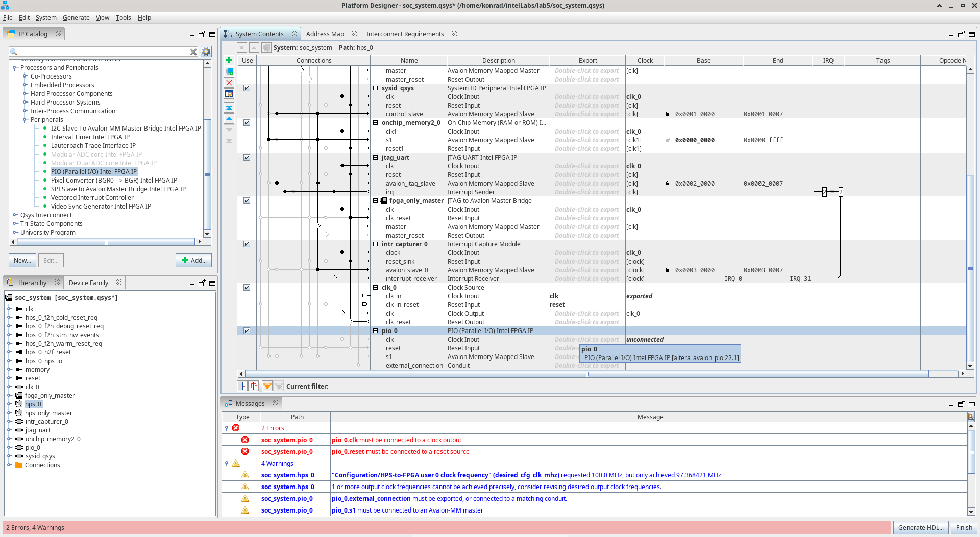
Task: Click the unlocked icon beside 0x0000_0000 base
Action: tap(667, 140)
